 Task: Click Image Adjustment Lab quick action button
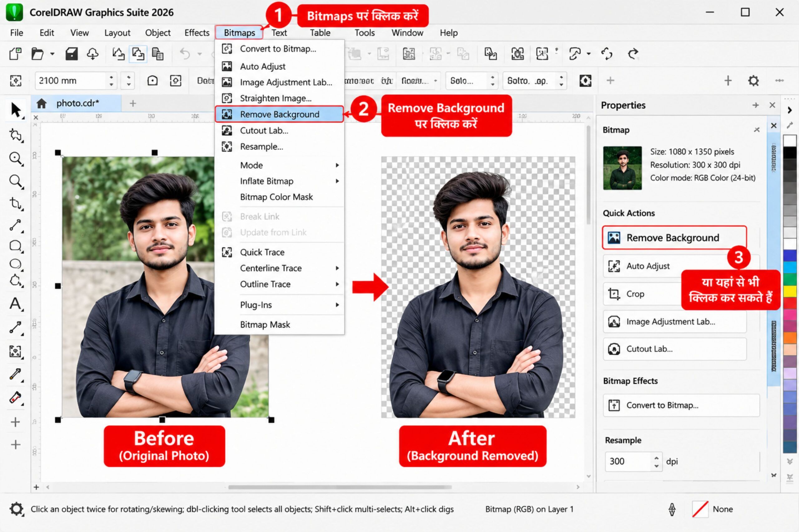point(674,321)
